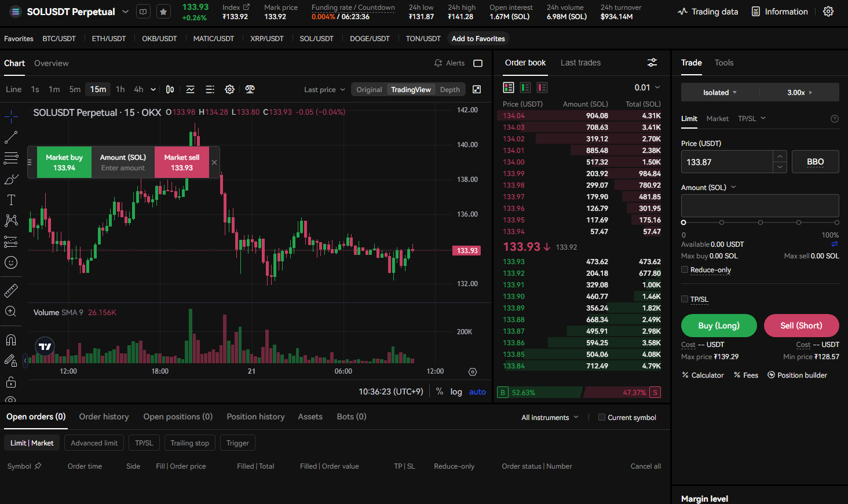Open the Order history tab
Image resolution: width=848 pixels, height=504 pixels.
click(104, 417)
